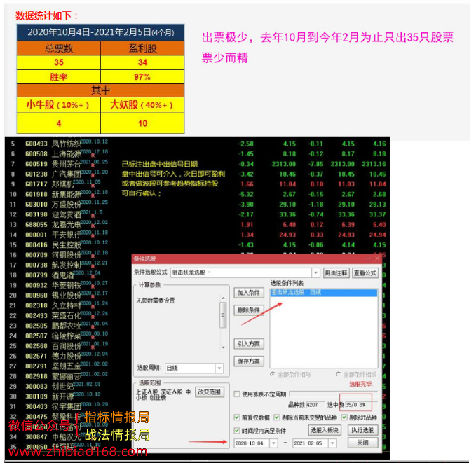Viewport: 476px width, 463px height.
Task: Click the 关闭 button in the dialog
Action: [x=362, y=443]
